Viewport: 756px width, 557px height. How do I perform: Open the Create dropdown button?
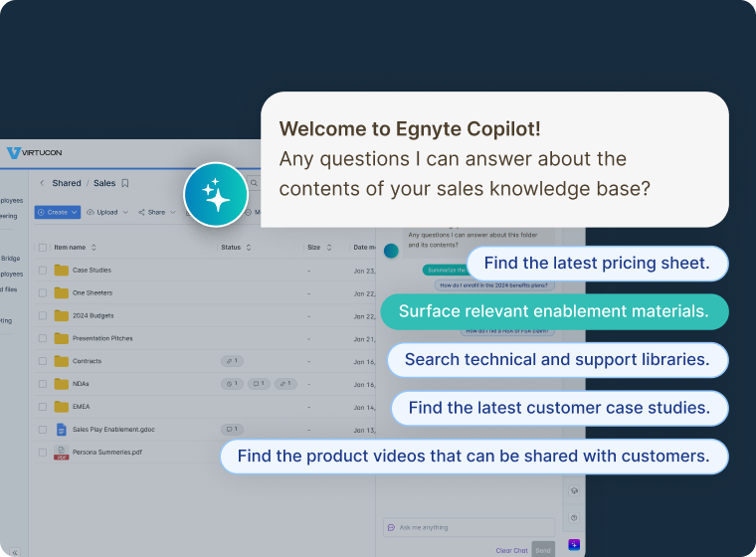coord(58,212)
